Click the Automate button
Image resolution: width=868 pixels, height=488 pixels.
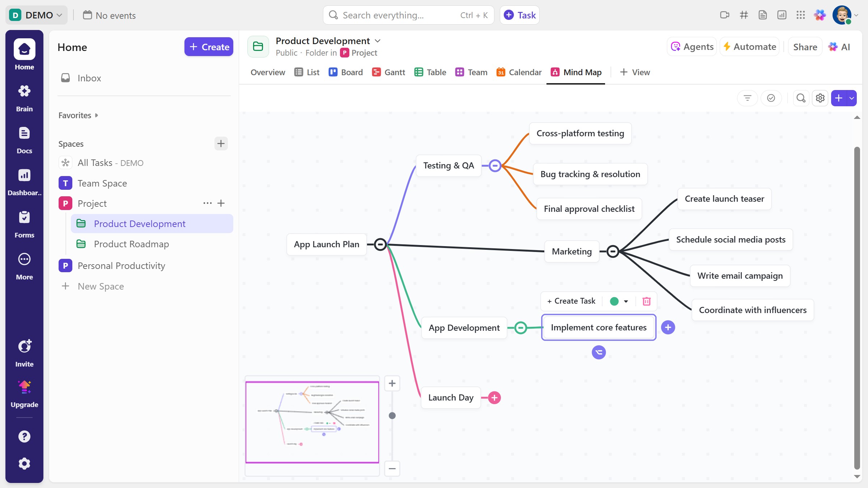point(749,47)
